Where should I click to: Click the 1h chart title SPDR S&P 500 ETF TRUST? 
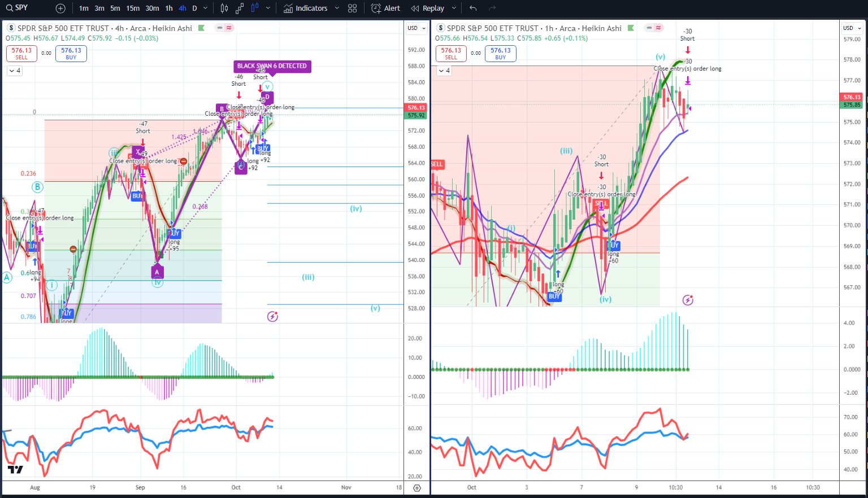tap(493, 28)
